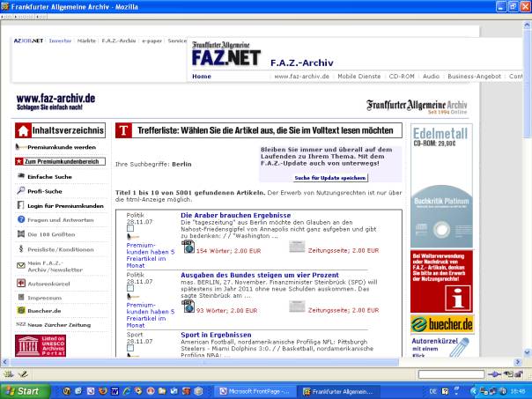This screenshot has height=399, width=532.
Task: Click the Märkte link in top bar
Action: pyautogui.click(x=86, y=41)
